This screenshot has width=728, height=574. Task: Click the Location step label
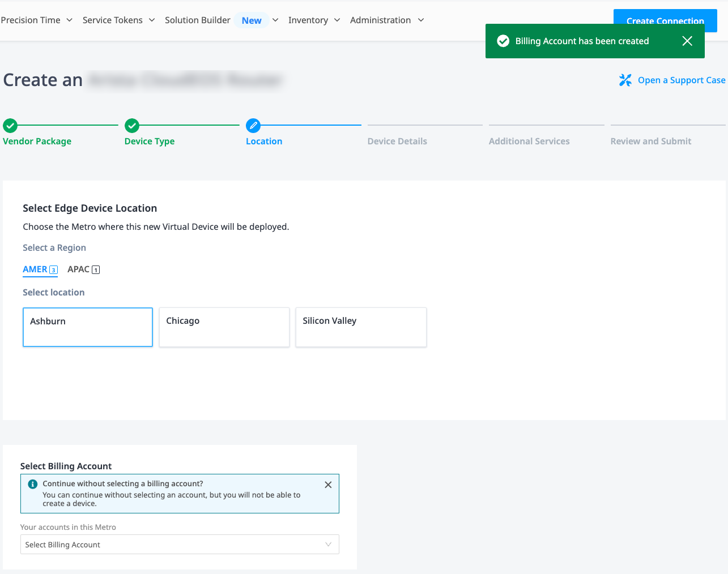click(x=264, y=142)
